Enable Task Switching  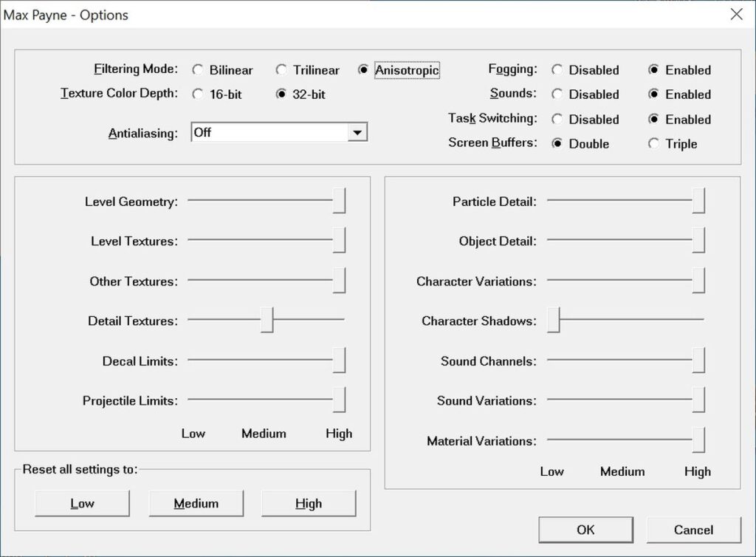pos(679,119)
